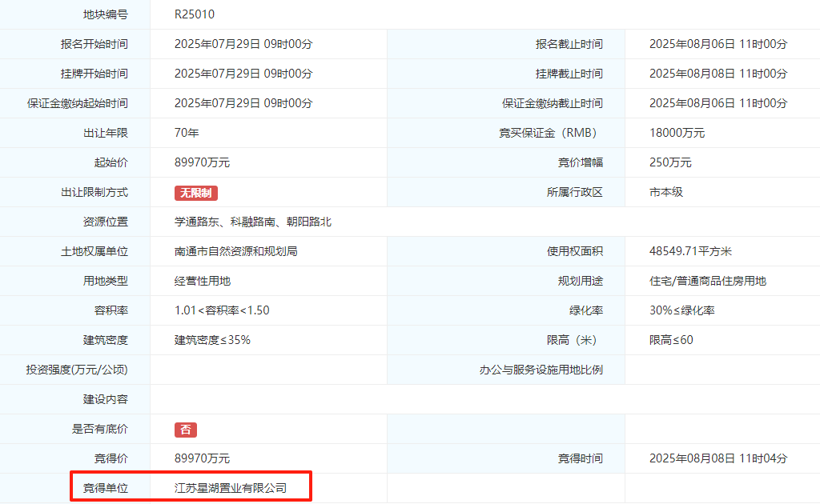This screenshot has height=504, width=820.
Task: Click the 报名截止时间 label
Action: point(569,44)
